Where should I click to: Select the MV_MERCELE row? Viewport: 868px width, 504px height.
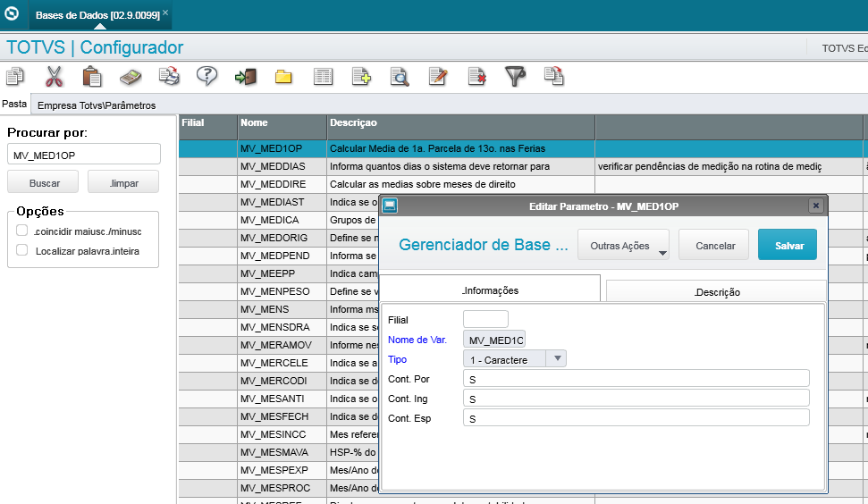pyautogui.click(x=279, y=363)
